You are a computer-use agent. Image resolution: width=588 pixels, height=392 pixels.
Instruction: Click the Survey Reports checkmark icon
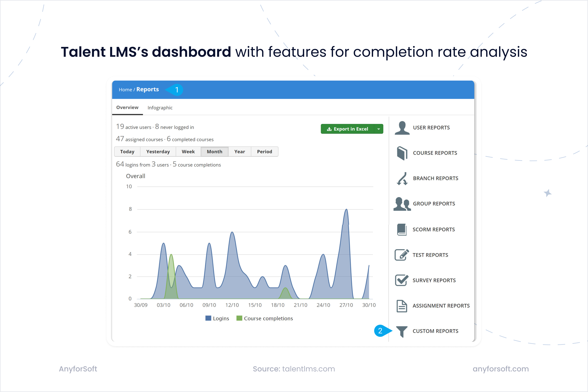coord(402,280)
